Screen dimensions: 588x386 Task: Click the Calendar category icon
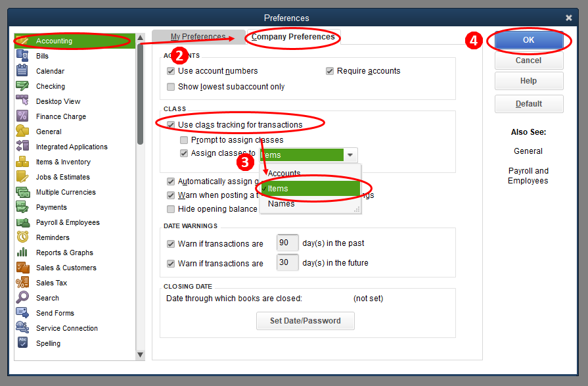pos(22,70)
